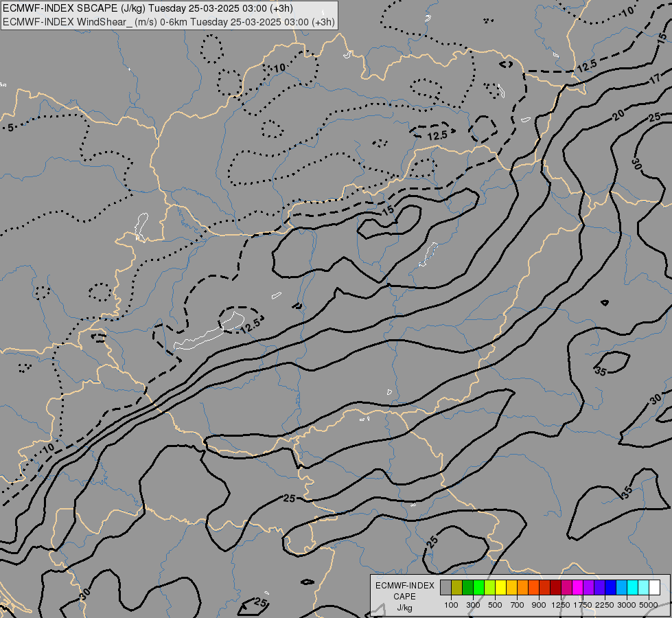The width and height of the screenshot is (672, 618).
Task: Choose the orange legend swatch
Action: 522,588
